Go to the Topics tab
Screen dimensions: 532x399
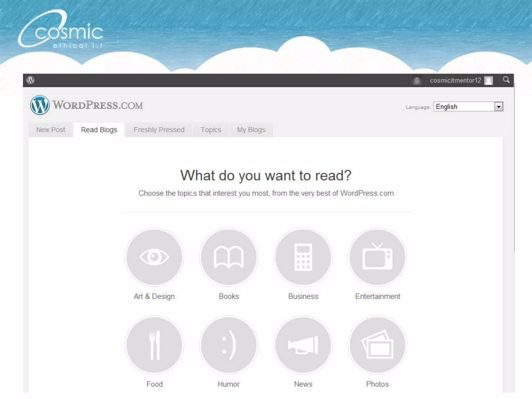coord(211,130)
